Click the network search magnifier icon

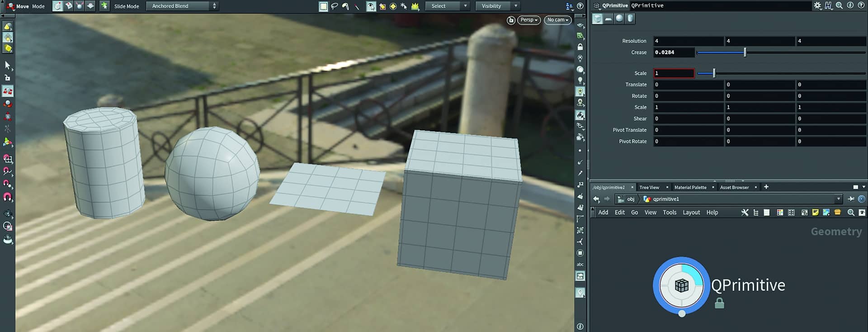click(x=851, y=212)
